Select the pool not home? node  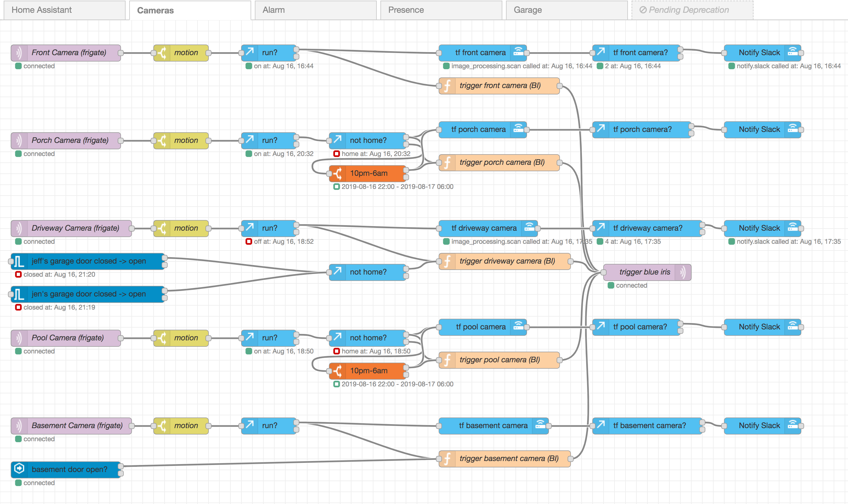click(x=367, y=338)
